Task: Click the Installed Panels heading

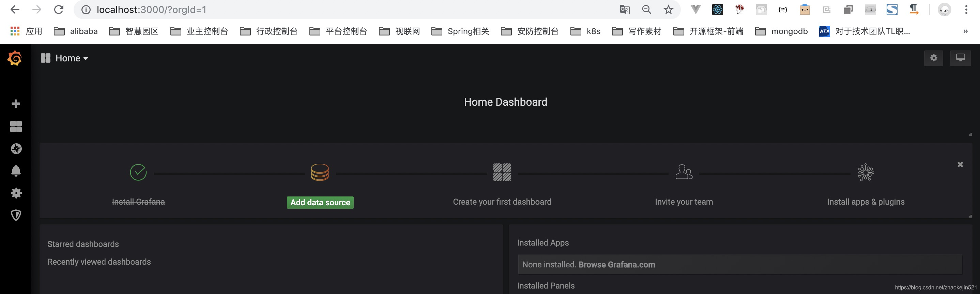Action: [546, 285]
